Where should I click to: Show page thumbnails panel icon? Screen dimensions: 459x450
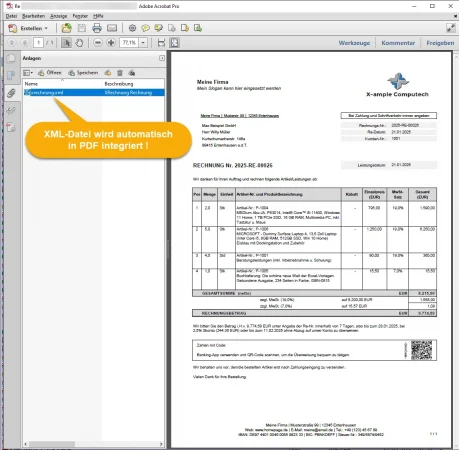coord(11,59)
